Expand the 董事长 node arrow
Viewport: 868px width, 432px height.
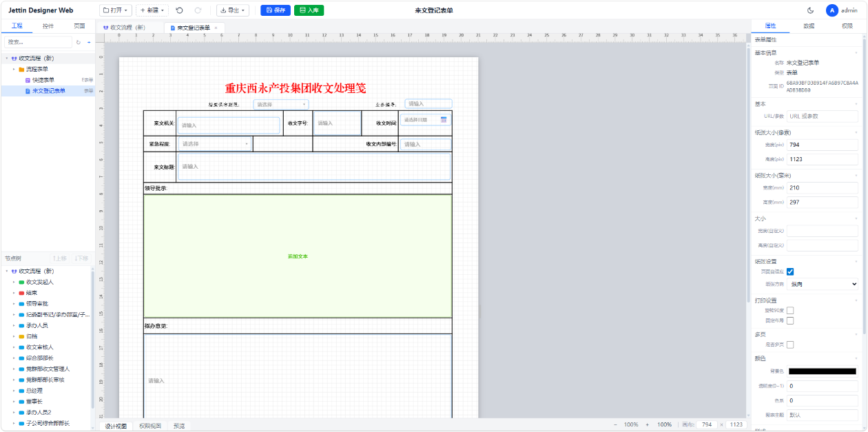pyautogui.click(x=14, y=402)
